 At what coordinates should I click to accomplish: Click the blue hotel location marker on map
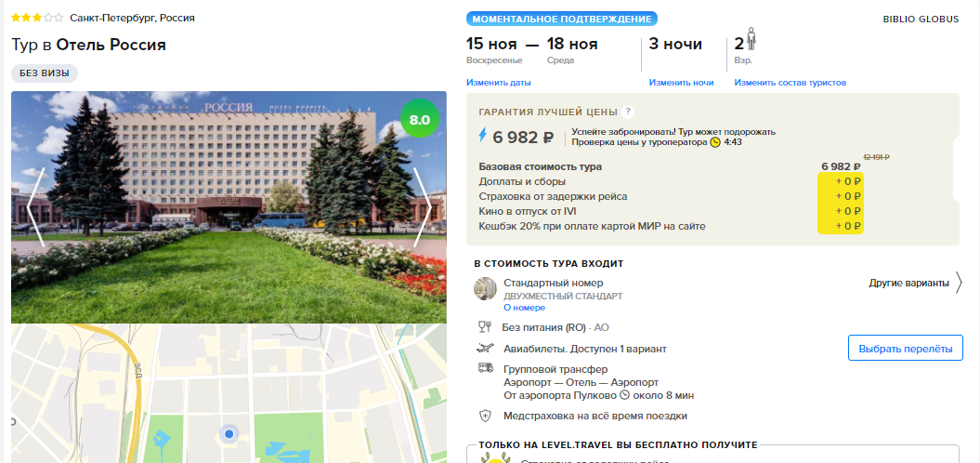(x=229, y=433)
